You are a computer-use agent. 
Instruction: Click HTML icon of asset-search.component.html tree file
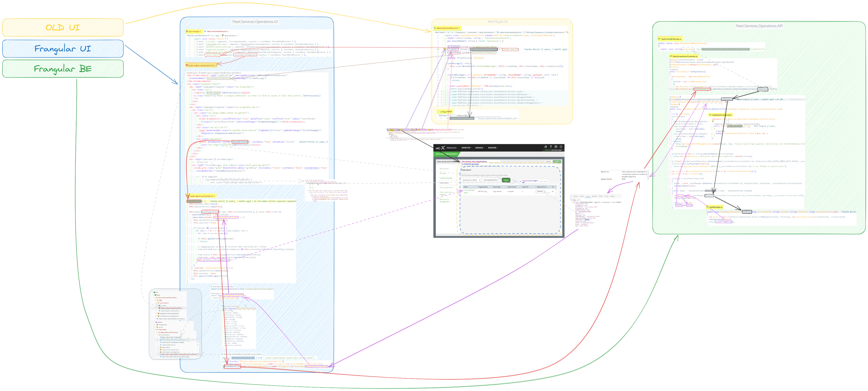(x=159, y=309)
